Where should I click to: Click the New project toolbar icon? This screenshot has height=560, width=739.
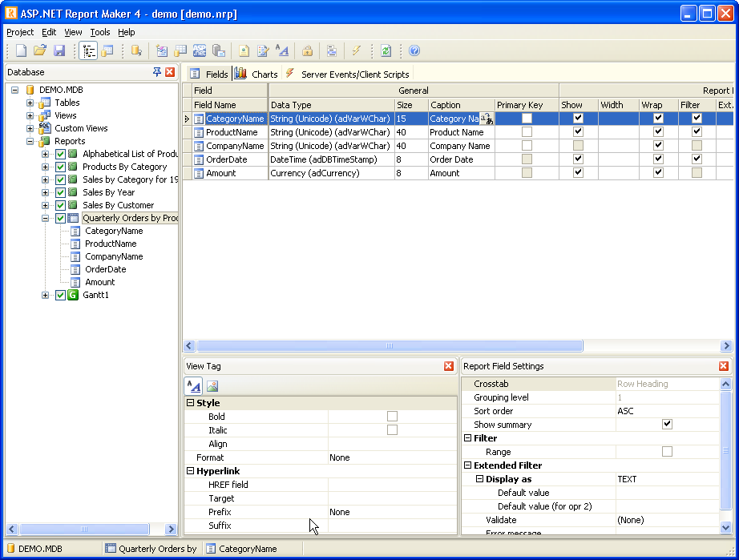click(x=21, y=50)
